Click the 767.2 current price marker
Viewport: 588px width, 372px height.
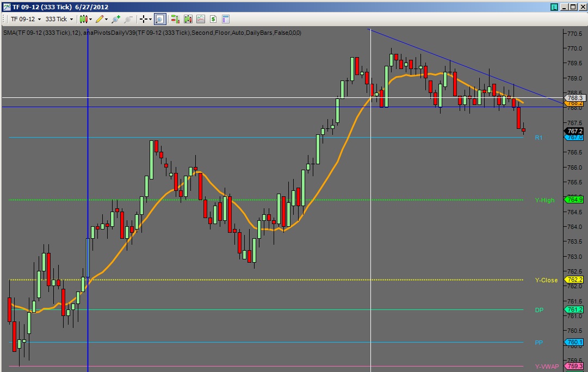574,131
